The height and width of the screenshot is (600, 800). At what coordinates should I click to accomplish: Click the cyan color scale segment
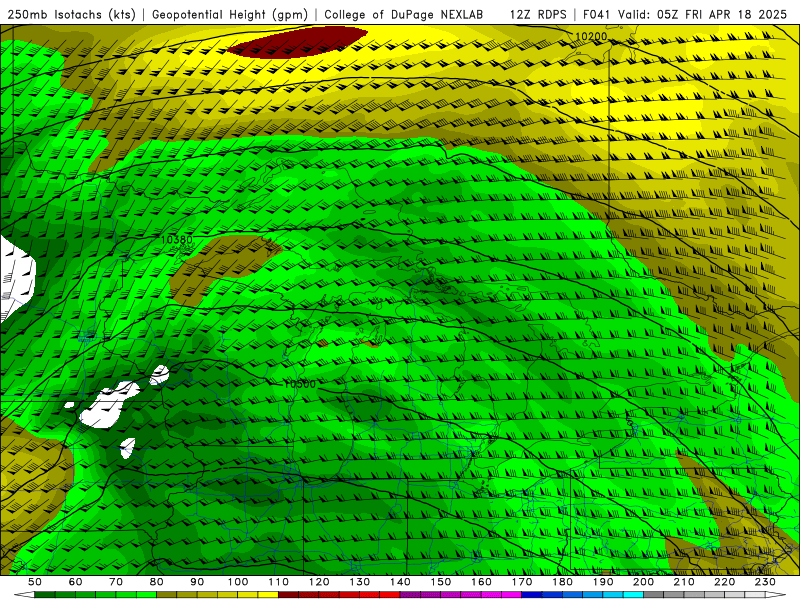[633, 594]
